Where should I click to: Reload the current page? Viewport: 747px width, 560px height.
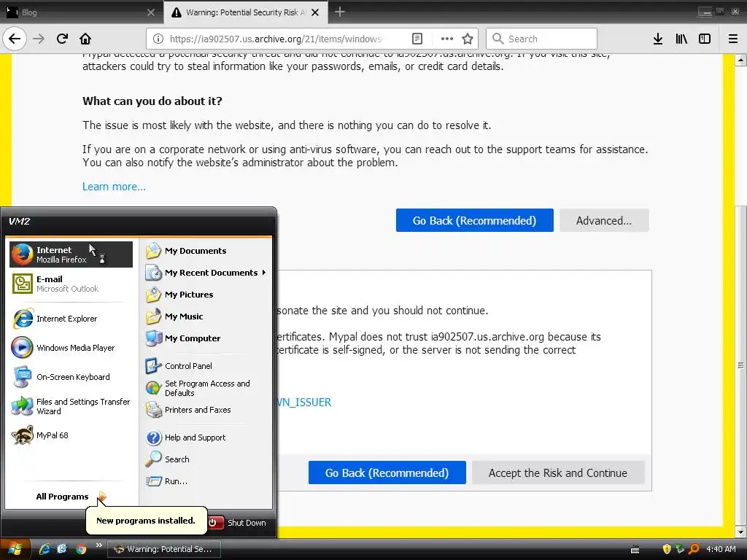(x=62, y=39)
